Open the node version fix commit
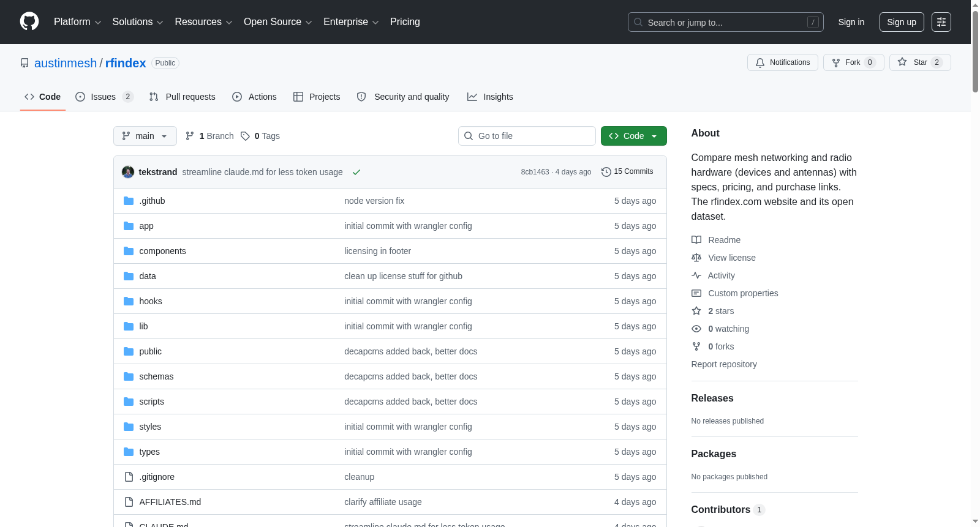Screen dimensions: 980x527 point(374,201)
